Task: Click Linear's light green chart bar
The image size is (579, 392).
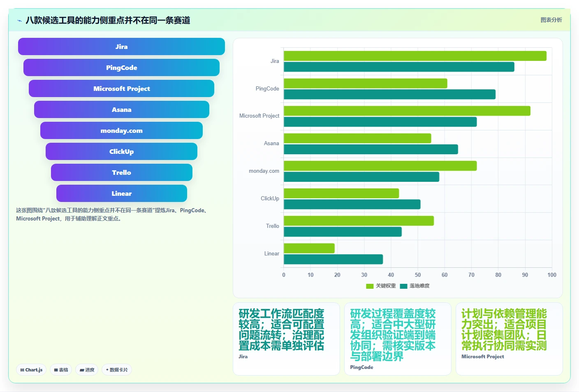Action: (x=309, y=248)
